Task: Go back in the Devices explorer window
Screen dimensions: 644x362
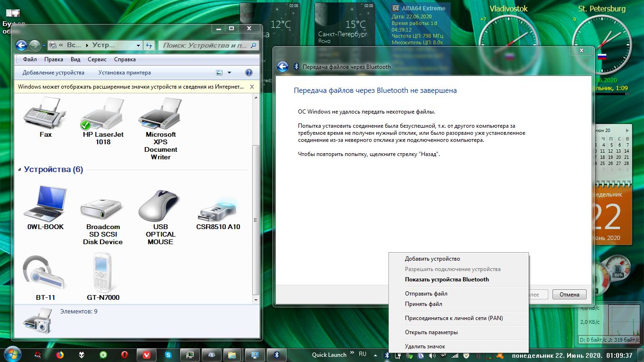Action: pyautogui.click(x=21, y=45)
